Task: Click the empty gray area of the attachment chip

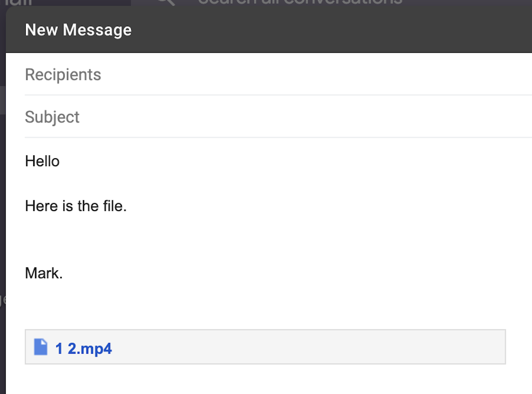Action: 310,347
